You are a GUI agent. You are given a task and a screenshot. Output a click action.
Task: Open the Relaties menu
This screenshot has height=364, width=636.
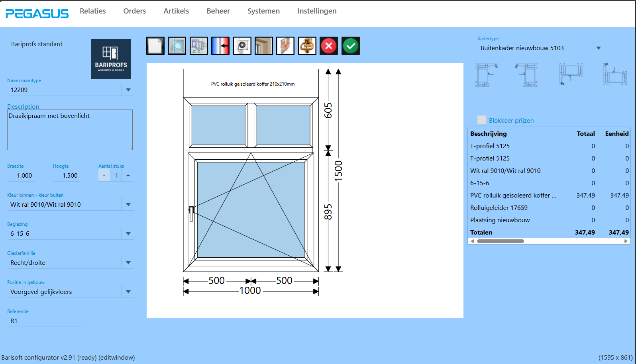(93, 11)
